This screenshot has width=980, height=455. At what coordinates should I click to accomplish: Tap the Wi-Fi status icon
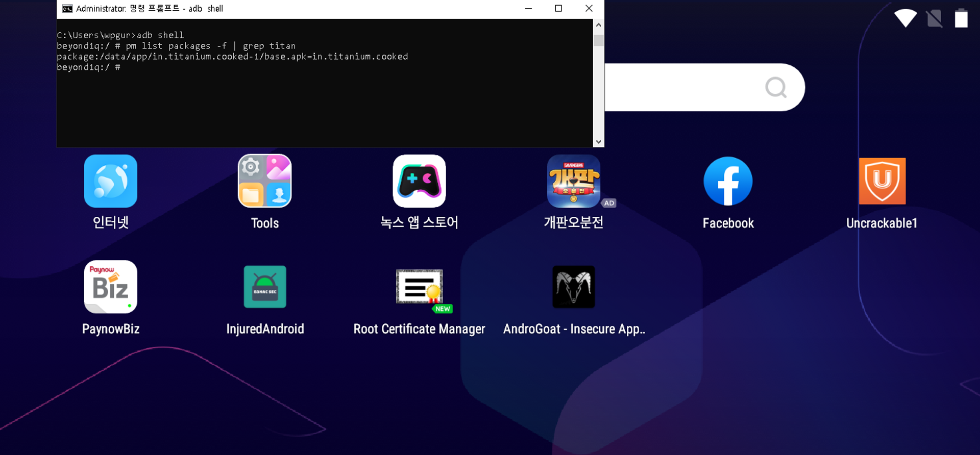click(905, 18)
